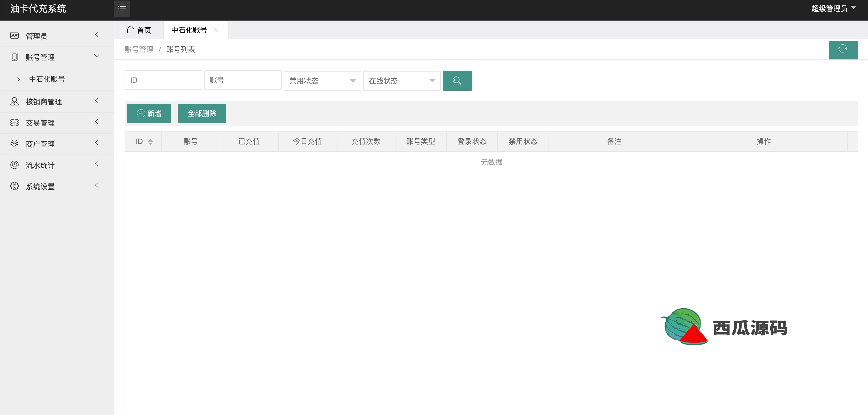Click the 商户管理 handshake icon
This screenshot has width=868, height=415.
point(14,144)
